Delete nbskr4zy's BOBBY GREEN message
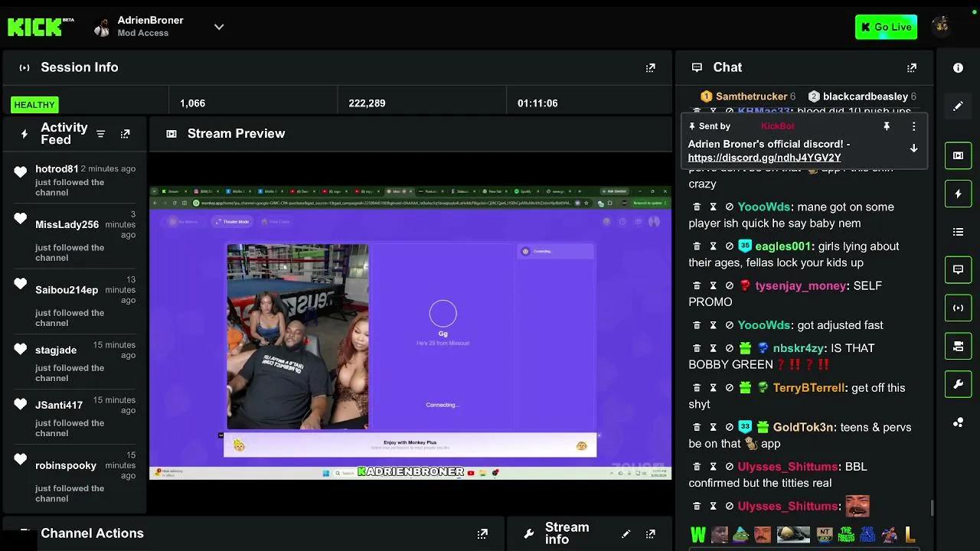 coord(697,348)
